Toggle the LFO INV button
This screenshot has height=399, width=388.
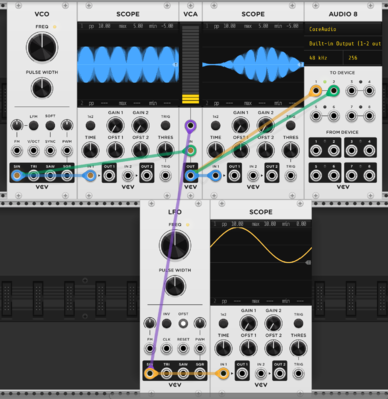tap(166, 323)
